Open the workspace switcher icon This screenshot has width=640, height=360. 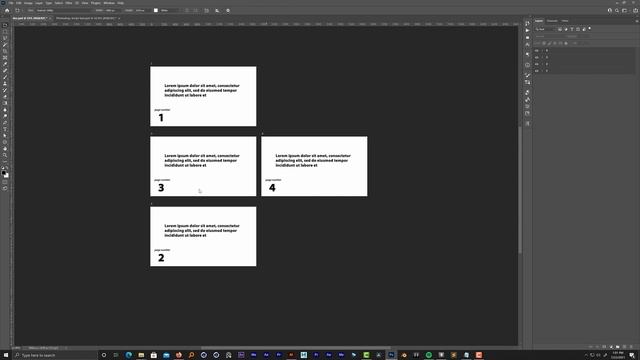click(x=624, y=11)
